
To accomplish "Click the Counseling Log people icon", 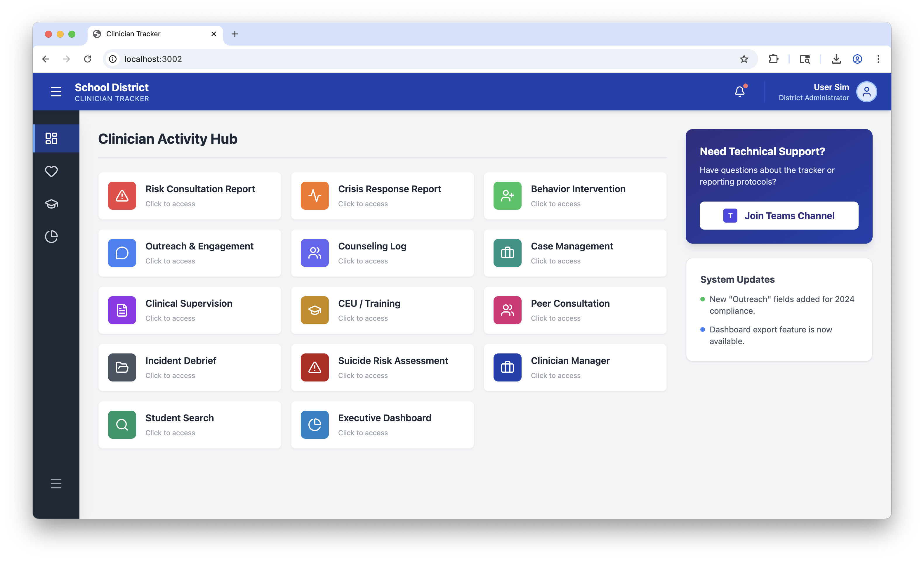I will (315, 253).
